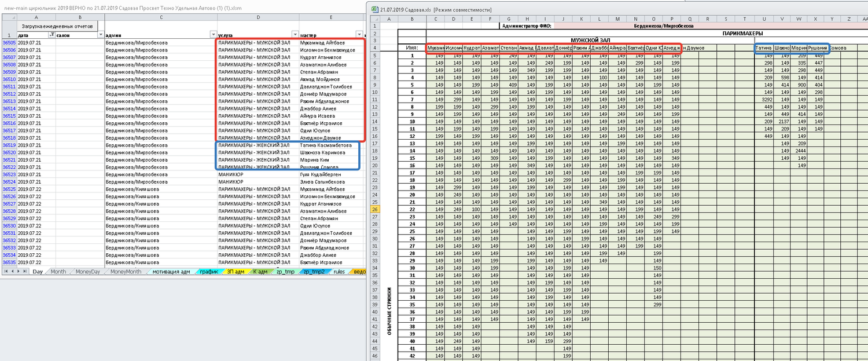Open the rules sheet tab
Screen dimensions: 868x361
coord(339,272)
